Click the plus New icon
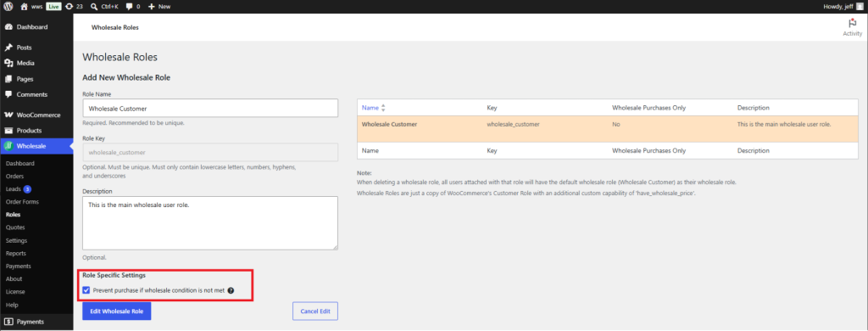868x331 pixels. tap(151, 7)
